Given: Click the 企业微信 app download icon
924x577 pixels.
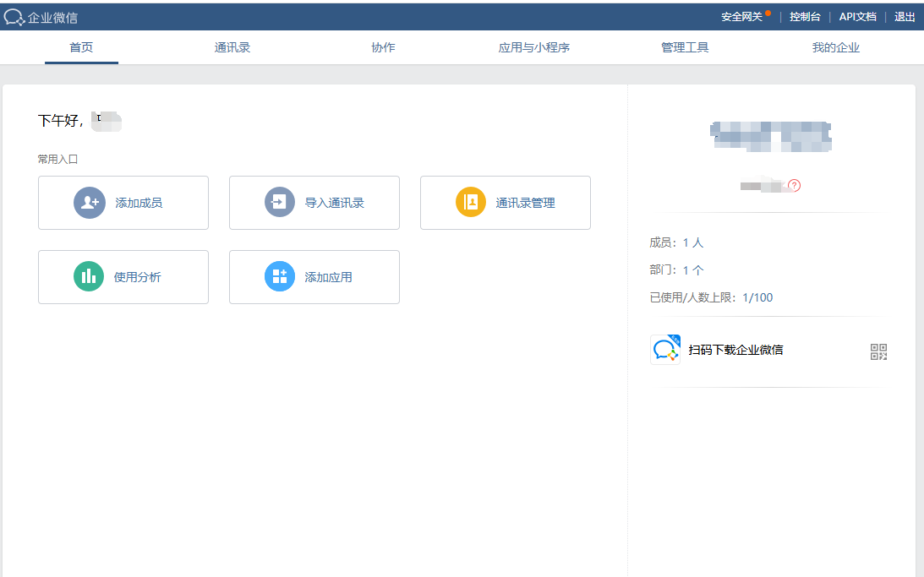Looking at the screenshot, I should pos(665,350).
